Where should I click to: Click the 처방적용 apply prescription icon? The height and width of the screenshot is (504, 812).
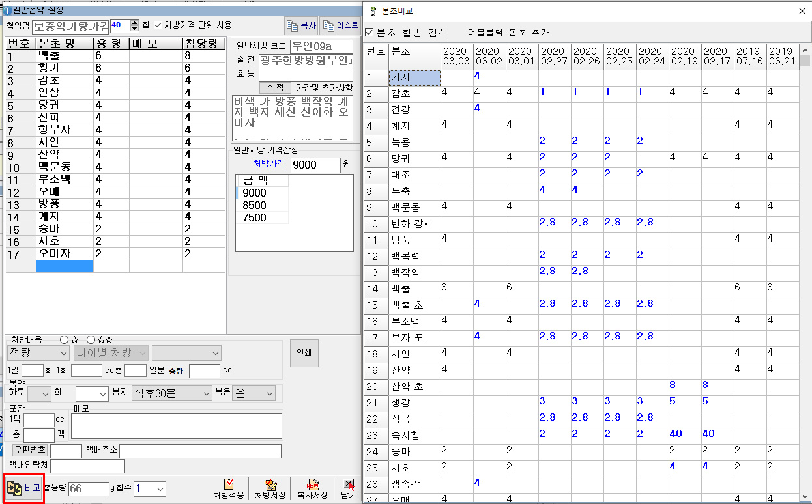228,488
